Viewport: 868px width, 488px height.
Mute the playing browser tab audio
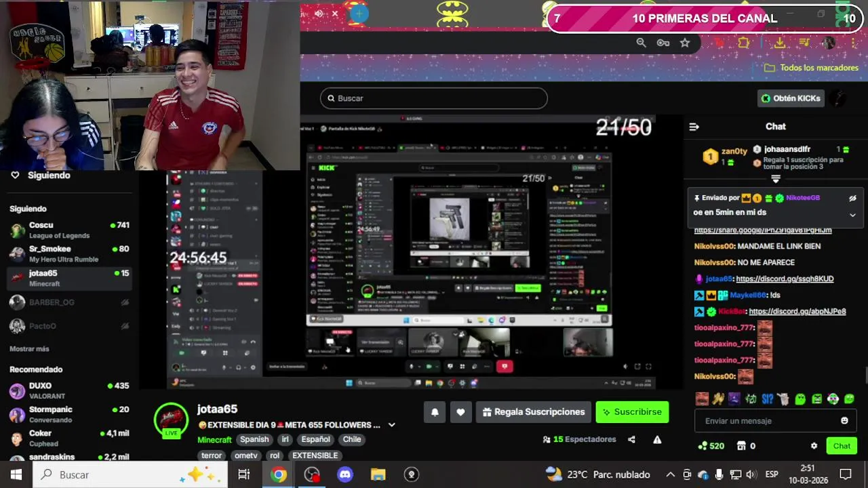319,14
